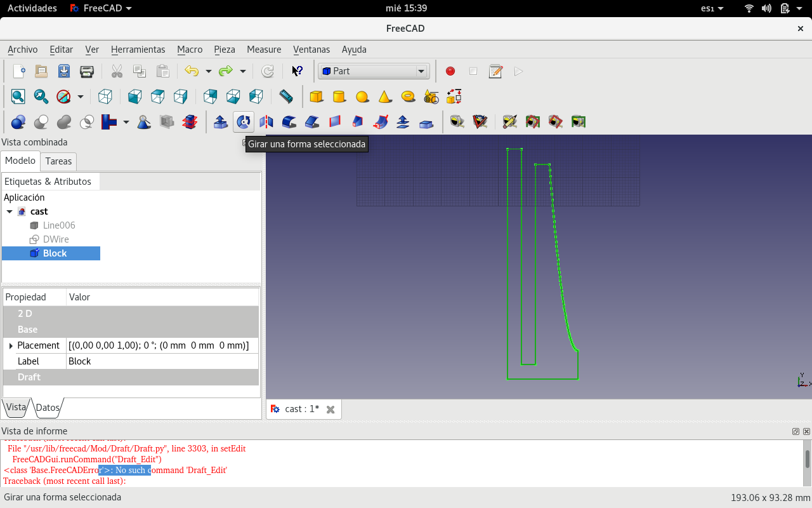The height and width of the screenshot is (508, 812).
Task: Open the Measure menu
Action: pyautogui.click(x=264, y=50)
